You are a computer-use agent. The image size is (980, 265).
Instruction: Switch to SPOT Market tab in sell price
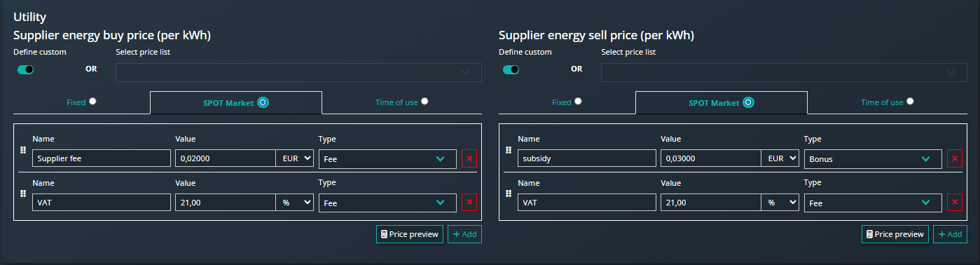(722, 102)
